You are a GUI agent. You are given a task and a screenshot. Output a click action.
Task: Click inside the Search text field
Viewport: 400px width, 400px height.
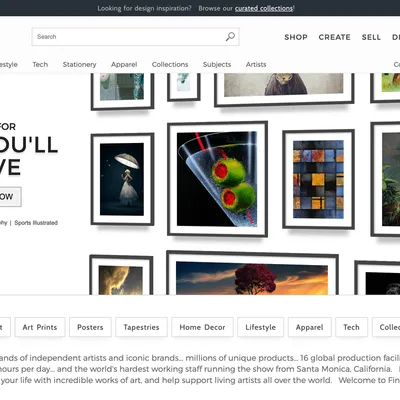129,37
